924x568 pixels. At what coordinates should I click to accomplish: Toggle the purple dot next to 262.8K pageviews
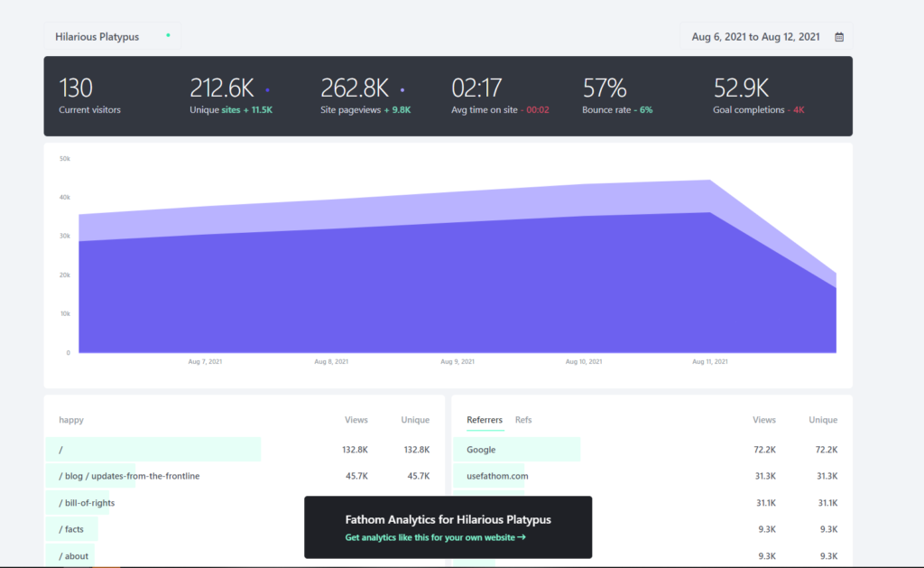coord(402,90)
